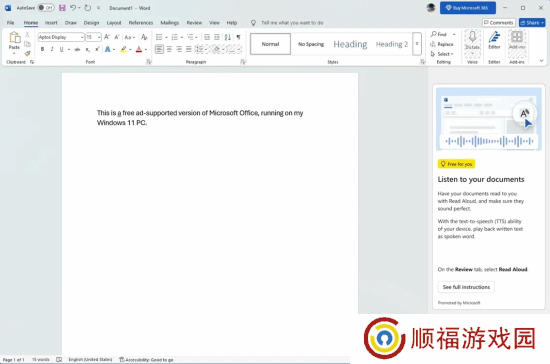This screenshot has width=550, height=364.
Task: Clear all formatting icon
Action: pos(144,37)
